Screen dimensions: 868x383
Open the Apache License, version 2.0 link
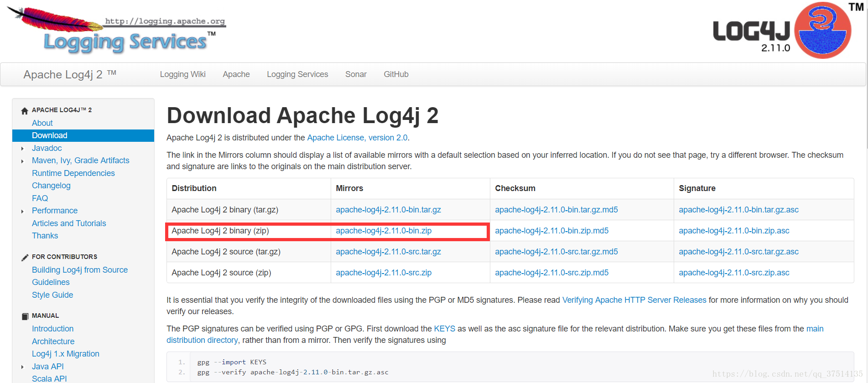tap(357, 138)
